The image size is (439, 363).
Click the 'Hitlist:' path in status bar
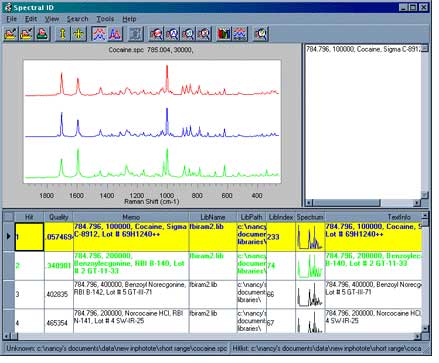(x=327, y=348)
